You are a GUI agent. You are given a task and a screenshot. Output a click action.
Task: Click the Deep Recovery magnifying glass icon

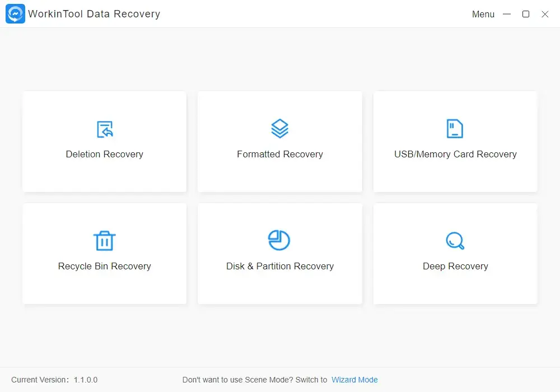[455, 241]
